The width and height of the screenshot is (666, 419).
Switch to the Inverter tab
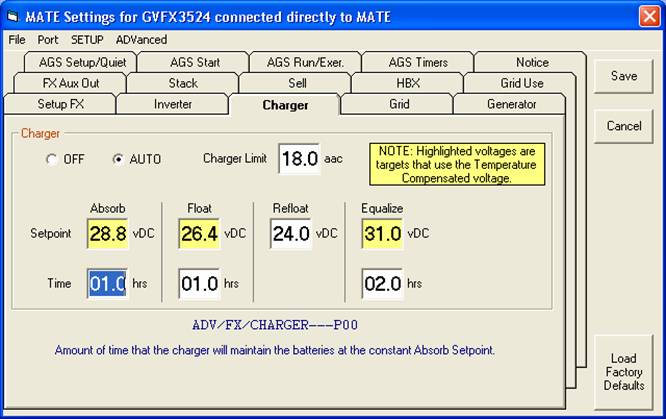[x=172, y=104]
